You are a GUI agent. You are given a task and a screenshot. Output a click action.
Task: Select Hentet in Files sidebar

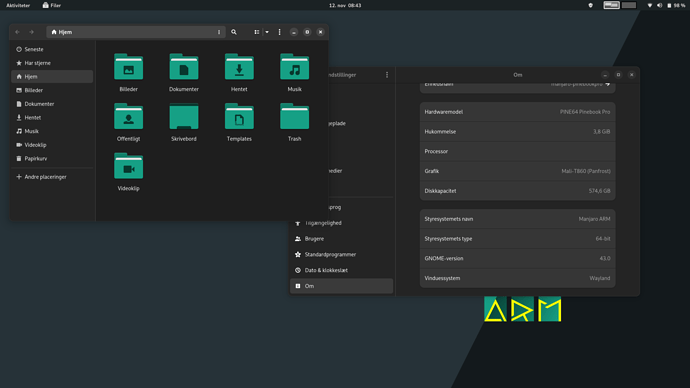[x=52, y=117]
